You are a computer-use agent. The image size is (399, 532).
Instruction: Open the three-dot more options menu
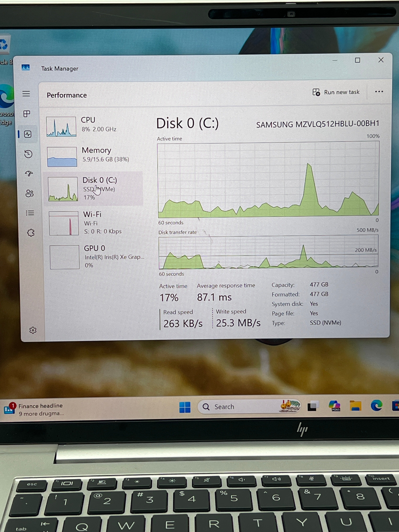click(379, 92)
